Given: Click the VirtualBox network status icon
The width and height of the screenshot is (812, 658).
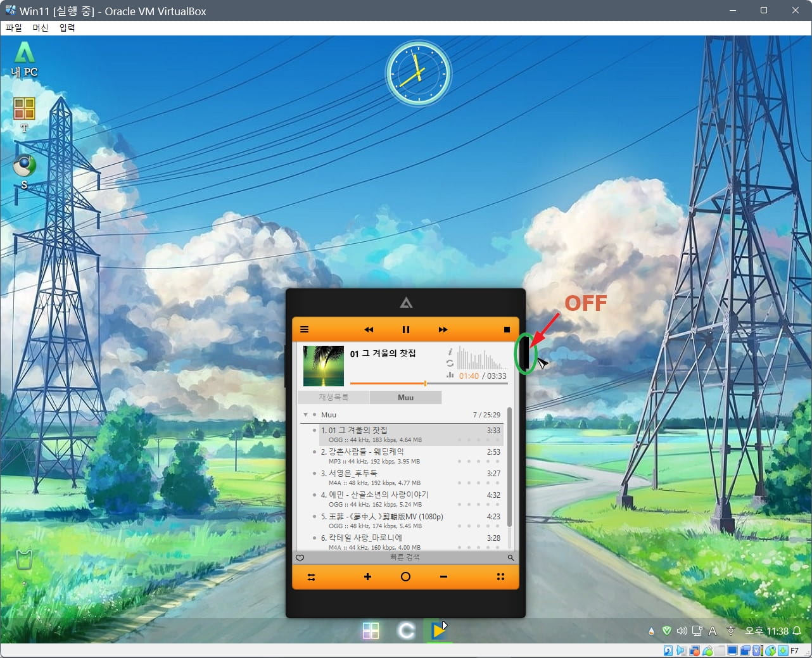Looking at the screenshot, I should pyautogui.click(x=694, y=650).
